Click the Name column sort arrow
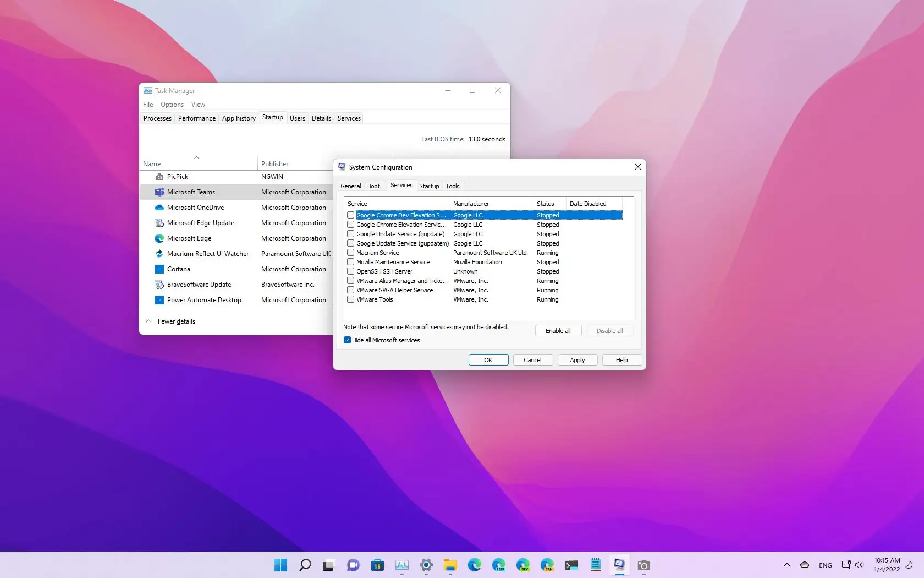The width and height of the screenshot is (924, 578). (197, 156)
